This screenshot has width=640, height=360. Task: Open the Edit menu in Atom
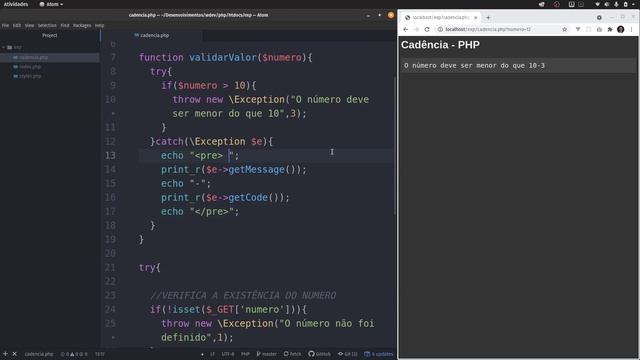[17, 25]
